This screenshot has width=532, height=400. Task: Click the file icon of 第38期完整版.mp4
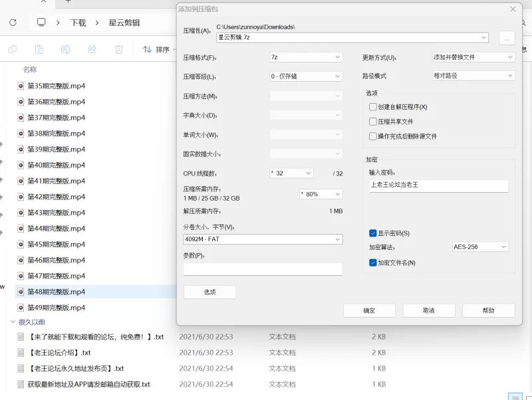[21, 133]
